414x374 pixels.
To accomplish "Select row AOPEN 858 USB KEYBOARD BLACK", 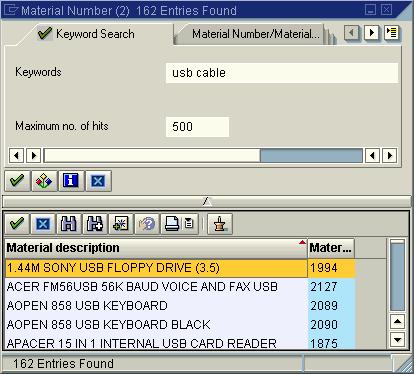I will [x=156, y=325].
